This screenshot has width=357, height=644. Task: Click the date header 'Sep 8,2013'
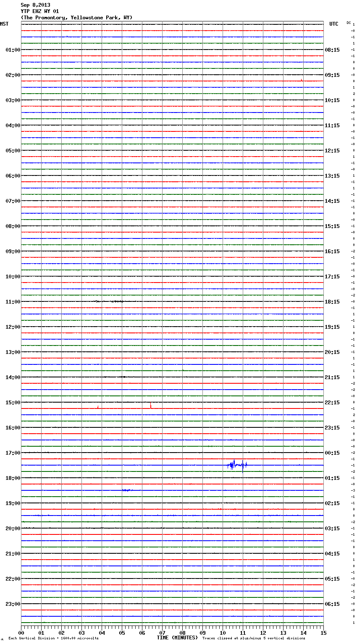[35, 5]
